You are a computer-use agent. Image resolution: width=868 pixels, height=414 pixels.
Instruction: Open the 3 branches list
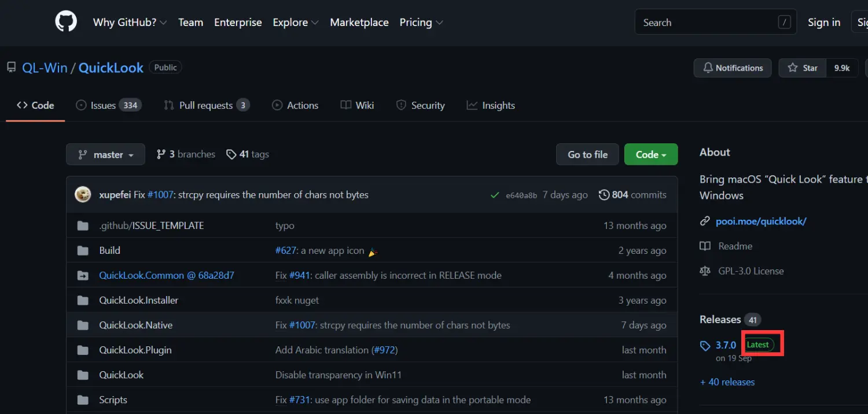[x=186, y=154]
